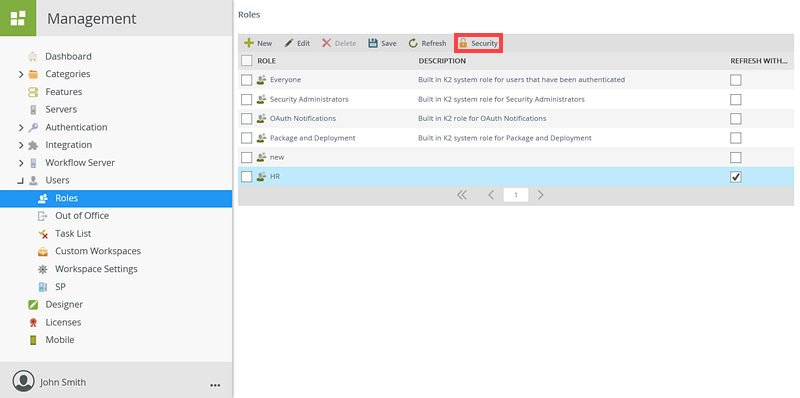The height and width of the screenshot is (398, 800).
Task: Go to next page arrow in pager
Action: [x=540, y=195]
